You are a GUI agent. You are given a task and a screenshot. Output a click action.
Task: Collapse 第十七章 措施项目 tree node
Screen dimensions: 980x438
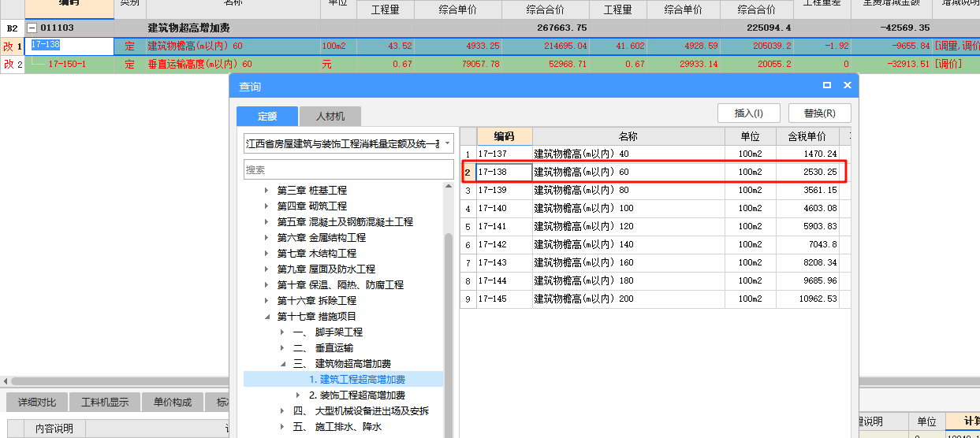[266, 317]
